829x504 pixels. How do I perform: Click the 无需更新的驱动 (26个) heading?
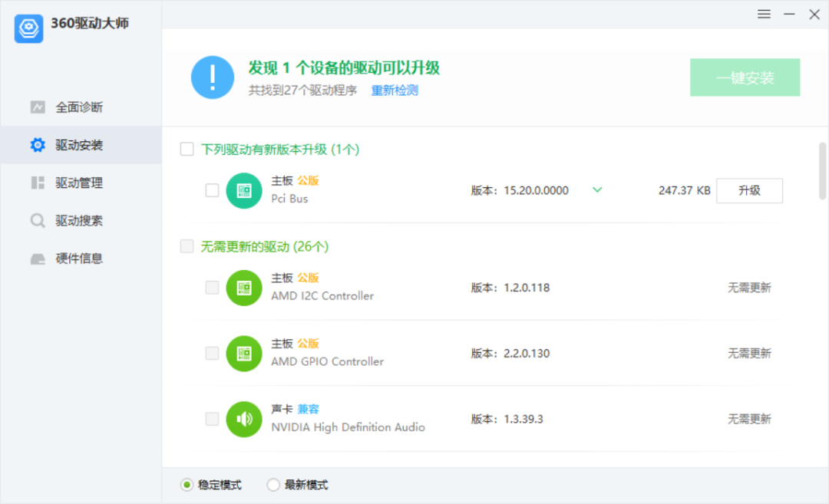(265, 247)
